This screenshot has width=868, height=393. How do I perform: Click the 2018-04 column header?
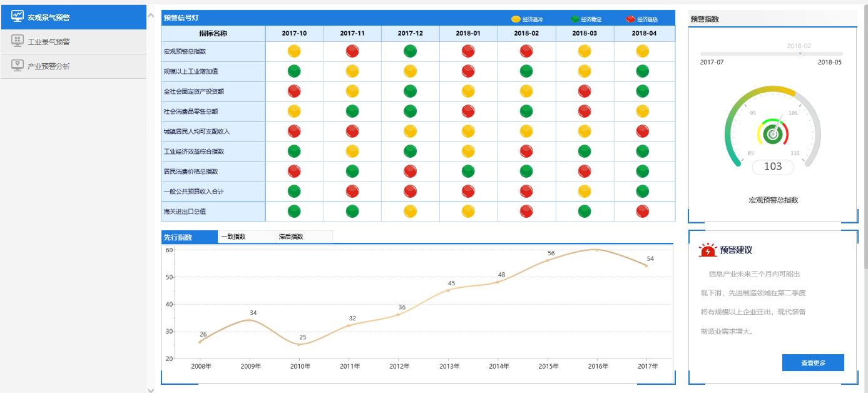click(x=644, y=34)
